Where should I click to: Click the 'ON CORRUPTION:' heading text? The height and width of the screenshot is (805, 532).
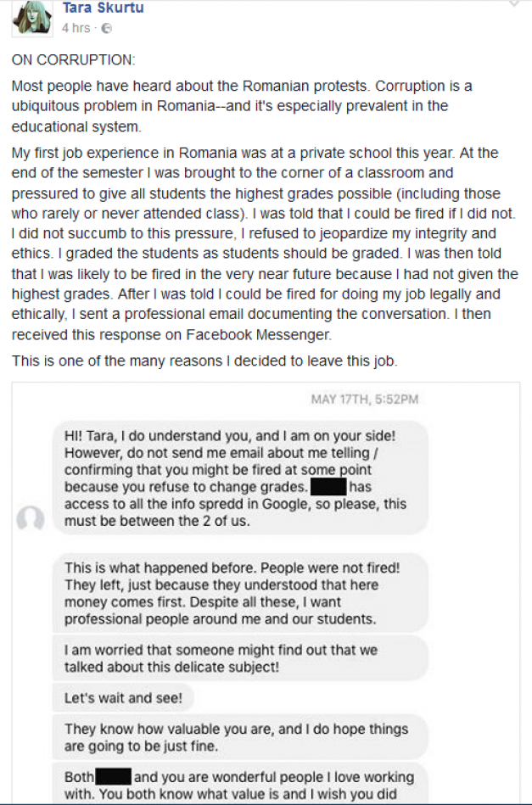pyautogui.click(x=73, y=60)
